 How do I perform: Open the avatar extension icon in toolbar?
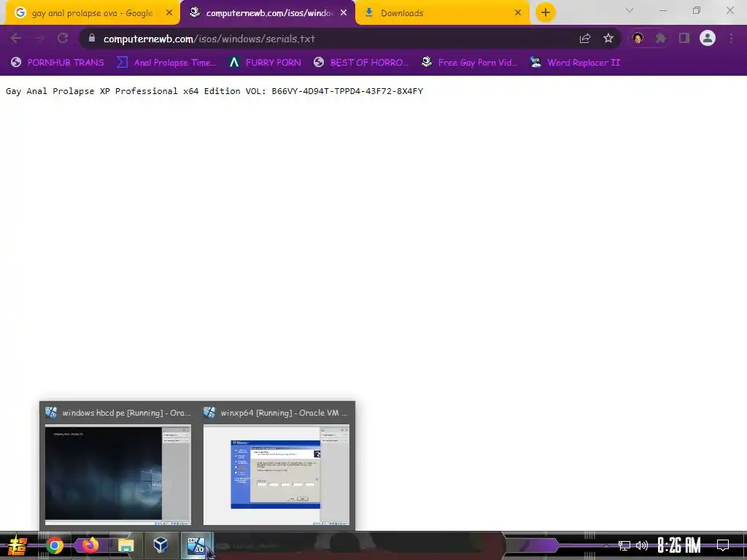638,39
